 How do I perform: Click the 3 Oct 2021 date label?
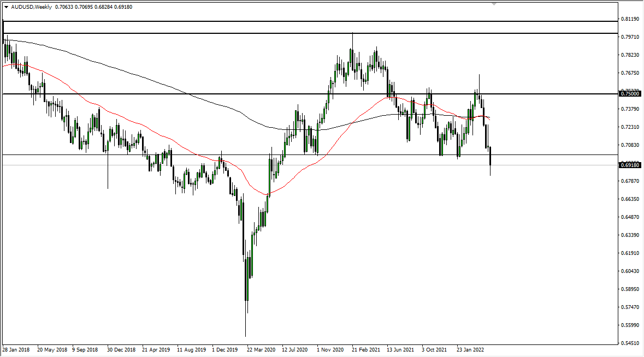434,350
